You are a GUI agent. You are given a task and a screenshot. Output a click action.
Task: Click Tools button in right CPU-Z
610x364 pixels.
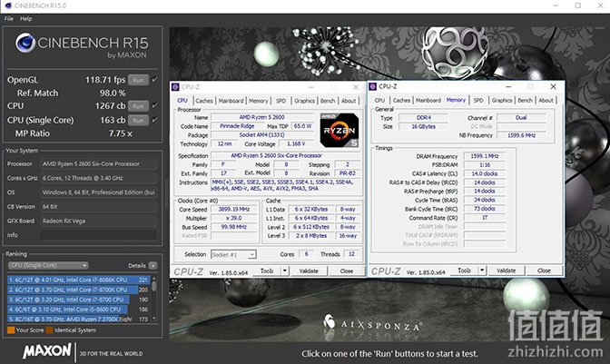pos(464,271)
